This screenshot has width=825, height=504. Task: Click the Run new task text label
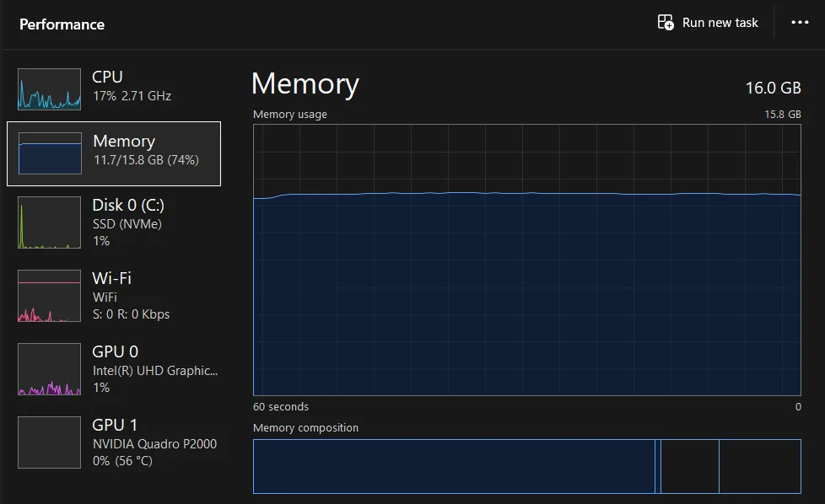click(x=720, y=23)
